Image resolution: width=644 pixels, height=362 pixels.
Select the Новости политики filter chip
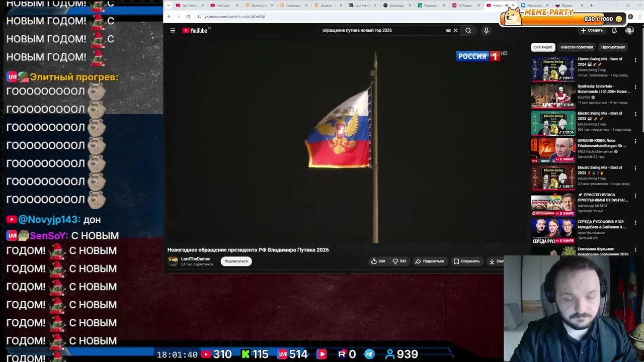(x=577, y=47)
